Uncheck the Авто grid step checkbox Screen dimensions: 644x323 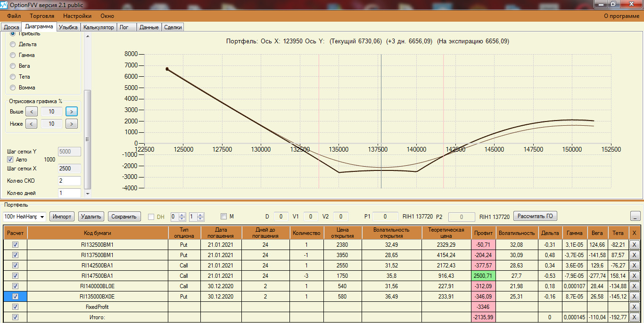pos(10,160)
